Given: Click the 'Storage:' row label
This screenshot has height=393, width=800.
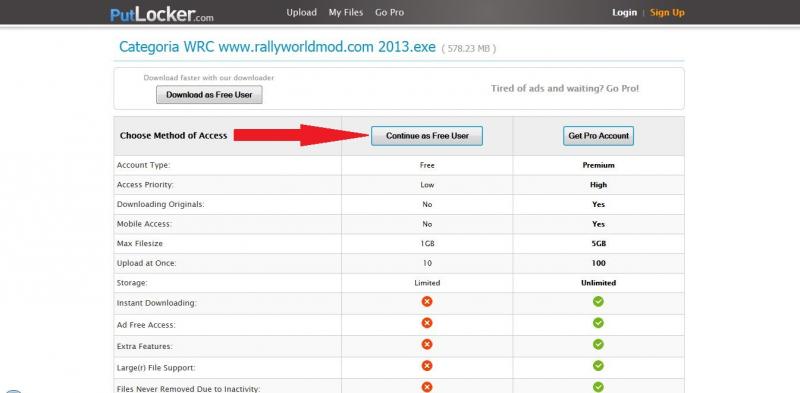Looking at the screenshot, I should coord(132,283).
